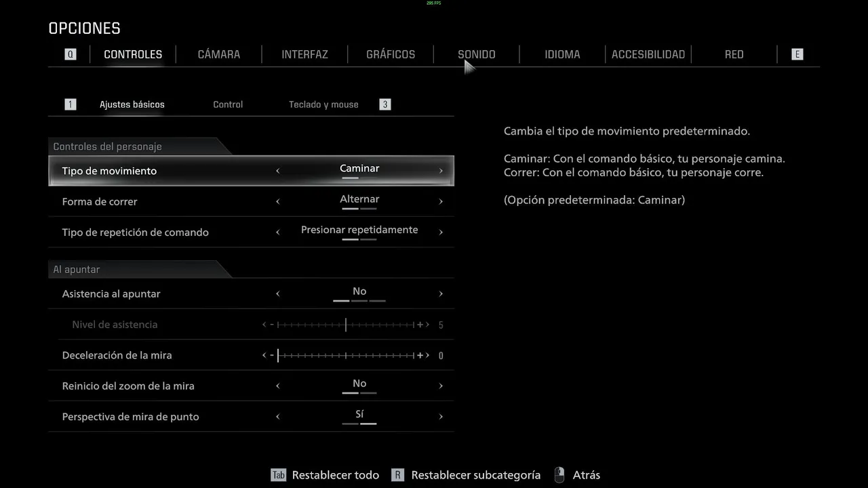The image size is (868, 488).
Task: Click Restablecer todo
Action: pyautogui.click(x=336, y=475)
